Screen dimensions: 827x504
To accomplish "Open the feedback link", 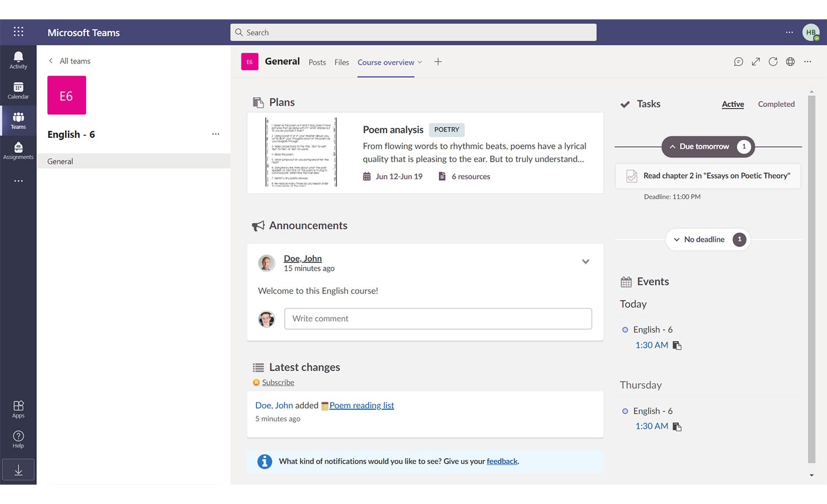I will (x=502, y=461).
